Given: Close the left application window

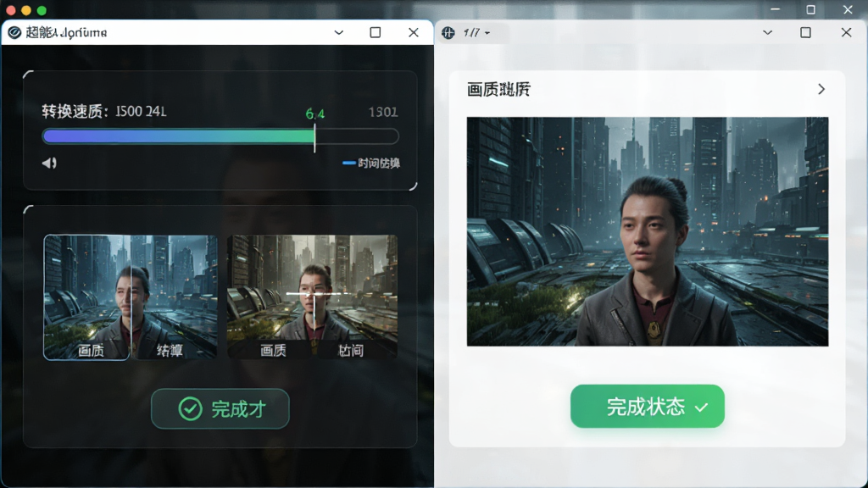Looking at the screenshot, I should click(413, 33).
